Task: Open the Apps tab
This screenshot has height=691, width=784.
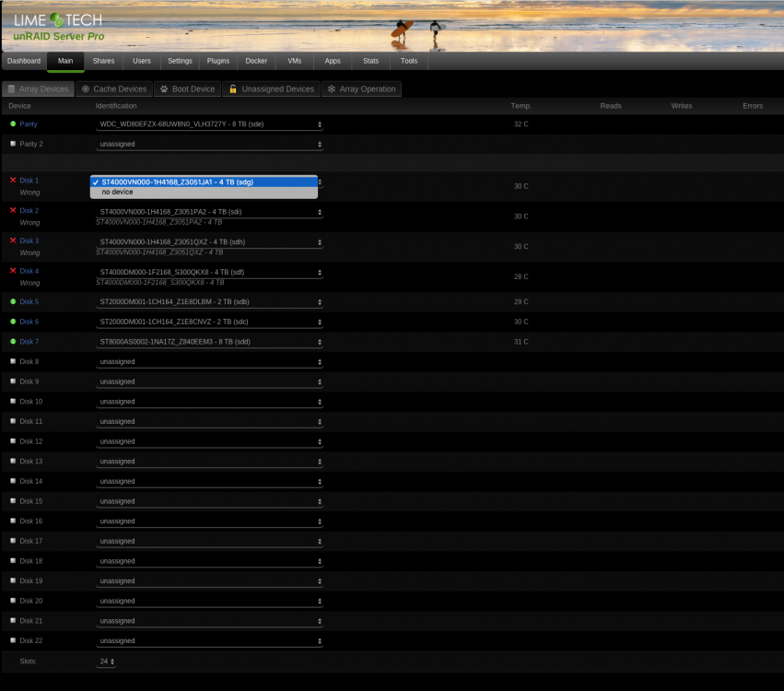Action: click(333, 61)
